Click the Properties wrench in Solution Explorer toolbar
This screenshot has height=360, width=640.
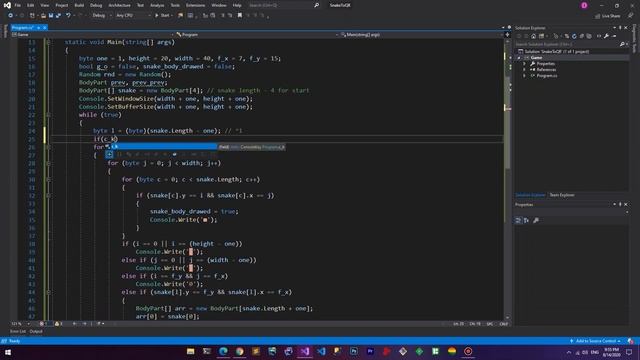(x=607, y=36)
